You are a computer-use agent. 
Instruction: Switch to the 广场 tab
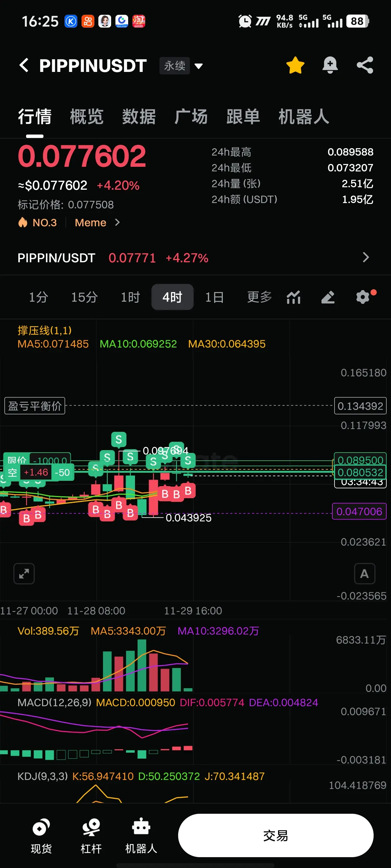tap(191, 117)
